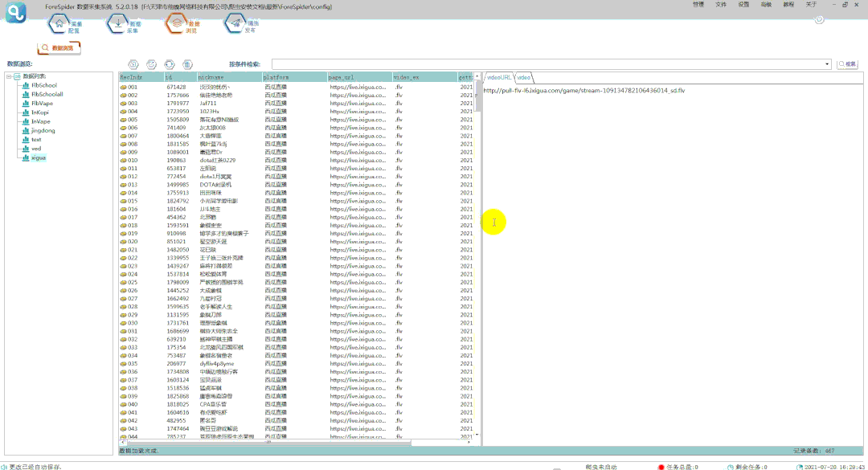
Task: Select nickname cell Jaf711
Action: point(208,104)
